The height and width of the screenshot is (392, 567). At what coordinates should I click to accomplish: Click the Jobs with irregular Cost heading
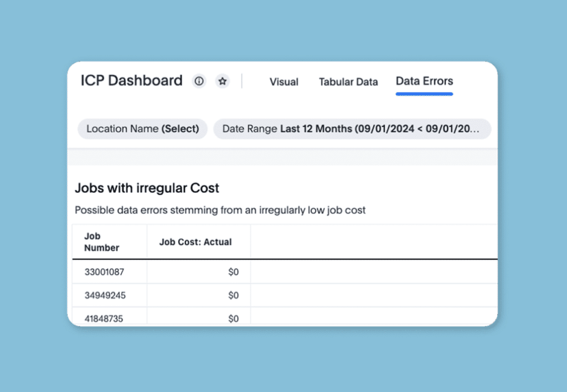point(147,188)
